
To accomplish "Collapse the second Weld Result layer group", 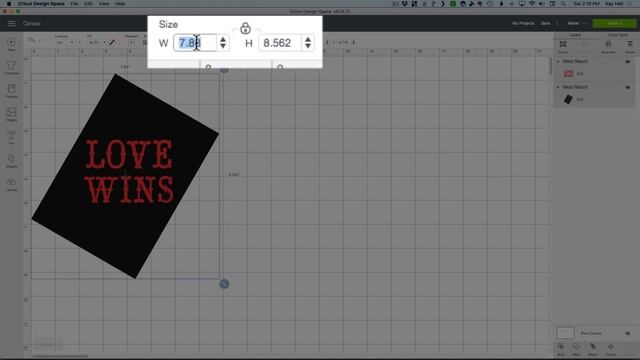I will (x=558, y=87).
